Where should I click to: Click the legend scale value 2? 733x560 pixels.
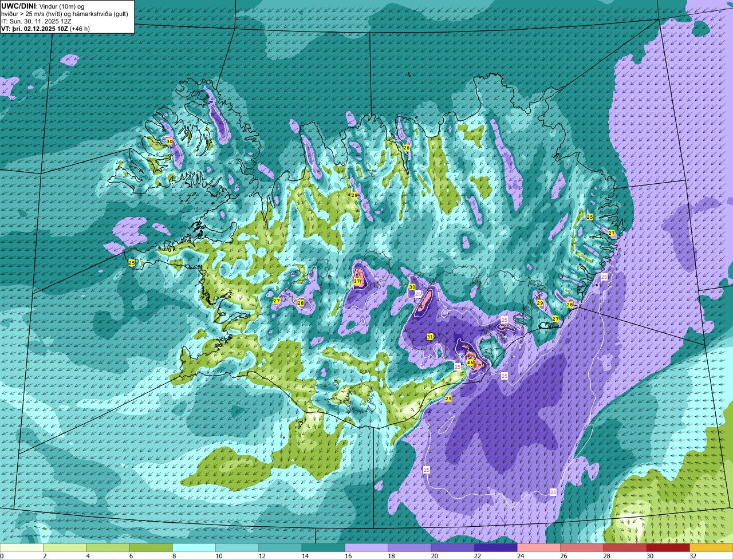coord(44,556)
